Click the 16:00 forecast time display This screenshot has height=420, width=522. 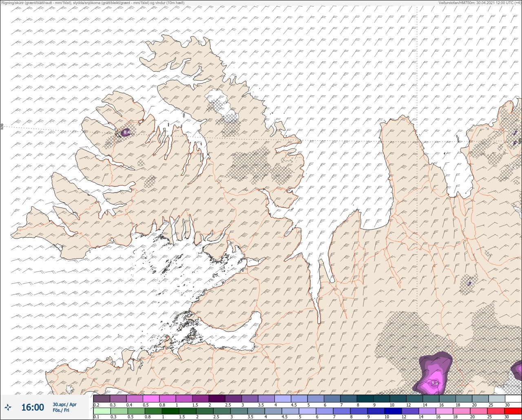point(33,407)
